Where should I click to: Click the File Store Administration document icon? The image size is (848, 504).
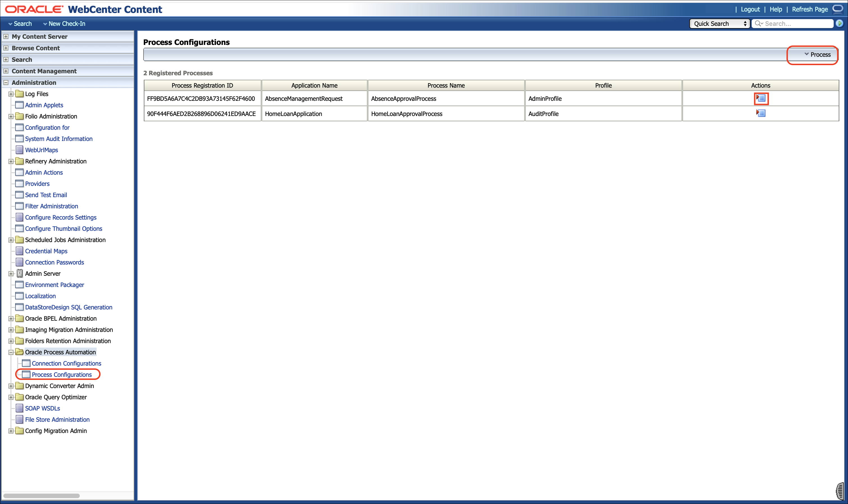coord(20,419)
